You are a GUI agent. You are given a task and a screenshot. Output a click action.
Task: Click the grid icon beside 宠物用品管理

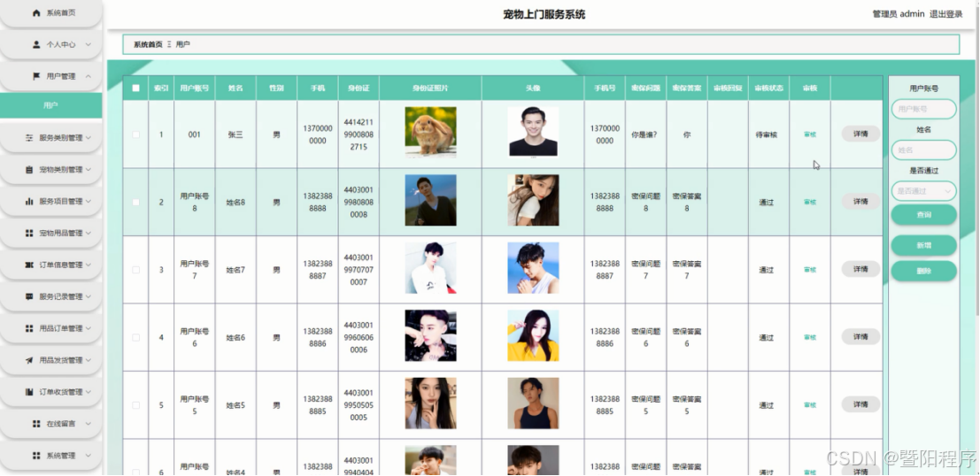pyautogui.click(x=28, y=233)
